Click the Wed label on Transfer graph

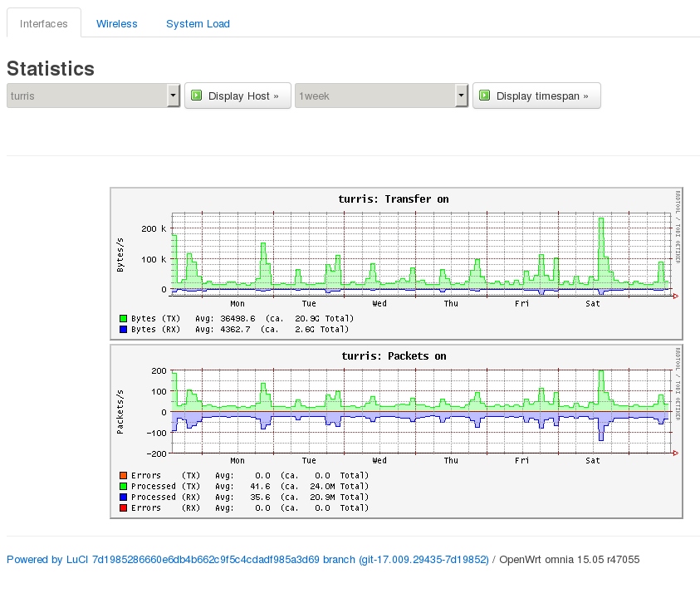[x=379, y=304]
